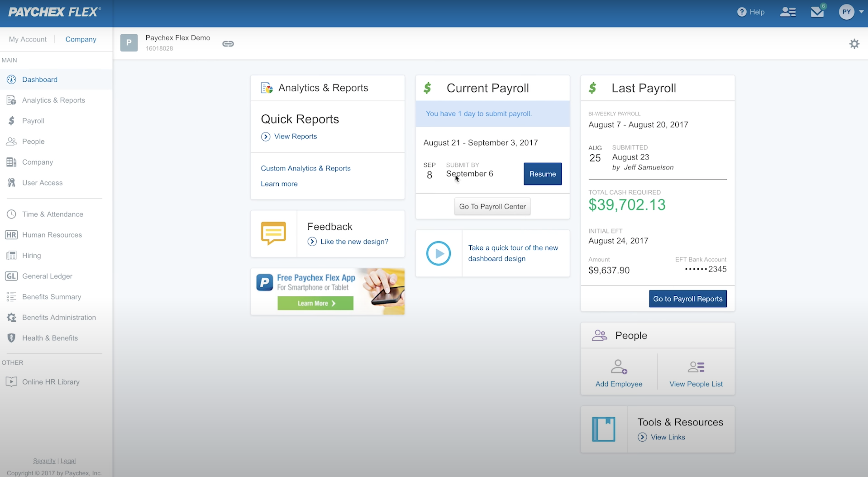Screen dimensions: 868x477
Task: Open Time & Attendance in sidebar
Action: coord(52,215)
